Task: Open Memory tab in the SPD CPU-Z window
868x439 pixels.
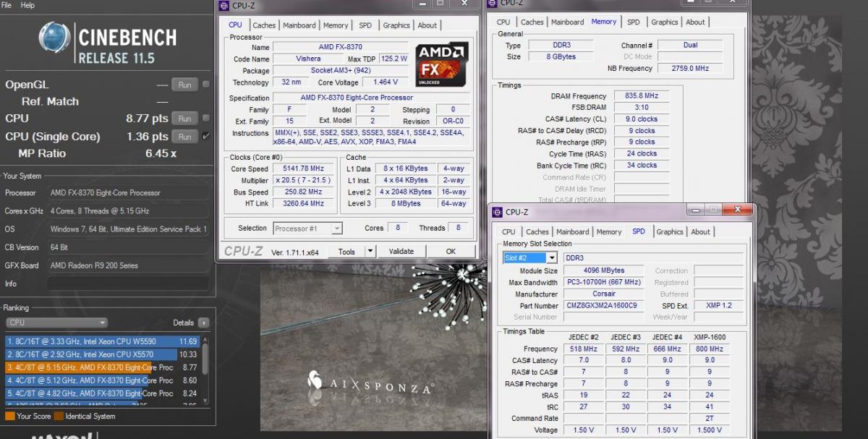Action: point(609,232)
